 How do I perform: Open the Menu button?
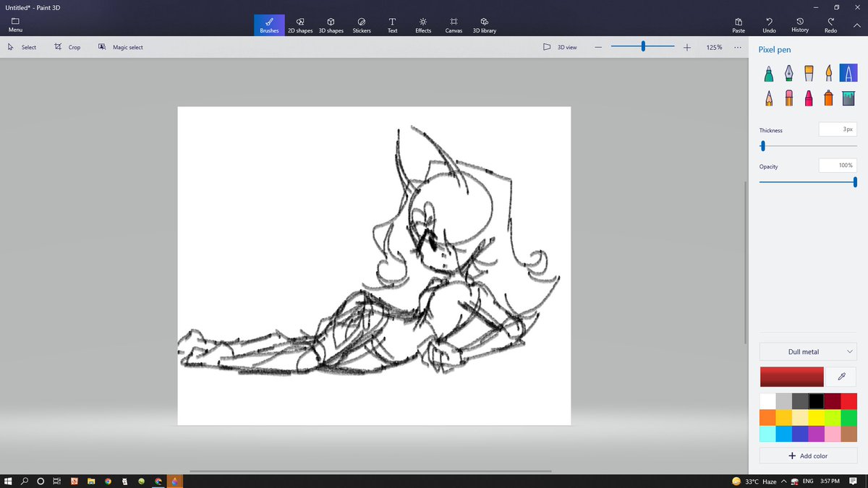[x=15, y=25]
